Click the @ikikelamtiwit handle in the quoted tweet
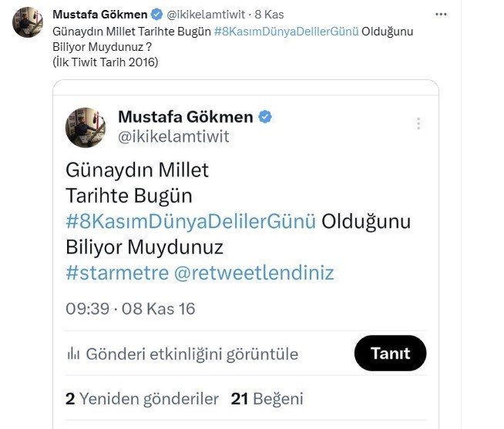Screen dimensions: 504x429 (173, 136)
